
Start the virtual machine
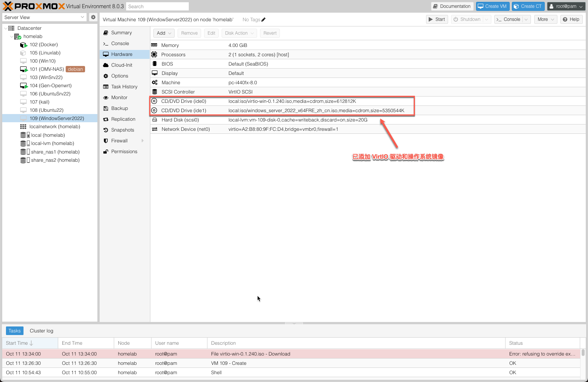coord(437,19)
